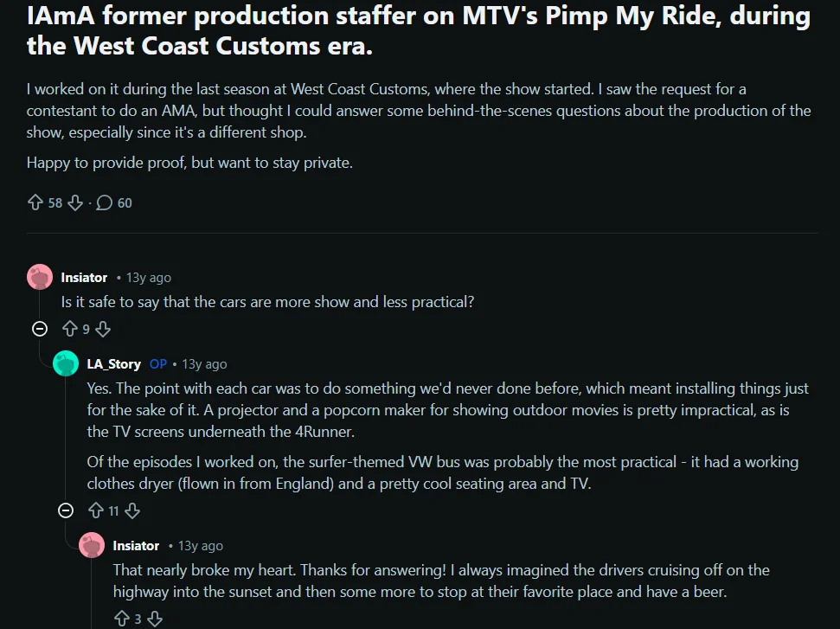Collapse LA_Story's reply thread
This screenshot has width=840, height=629.
click(65, 510)
